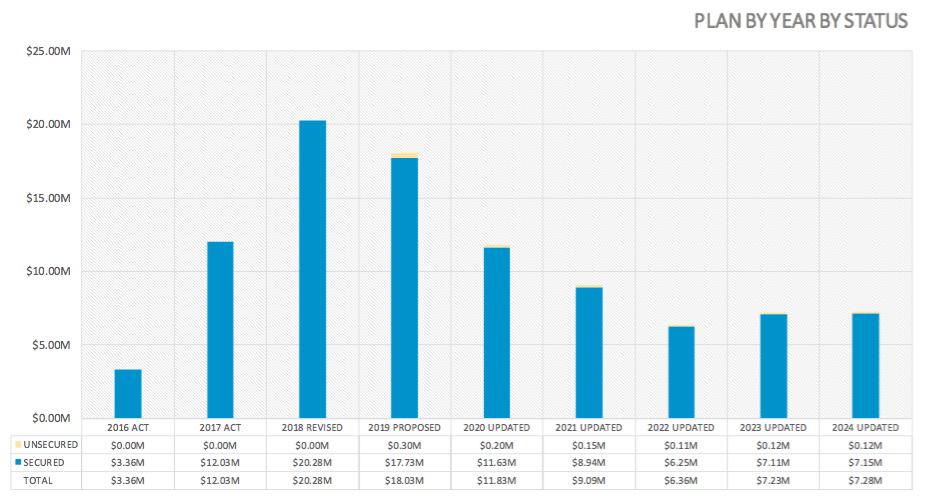The height and width of the screenshot is (500, 925).
Task: Select the 2018 REVISED blue bar
Action: click(x=312, y=269)
